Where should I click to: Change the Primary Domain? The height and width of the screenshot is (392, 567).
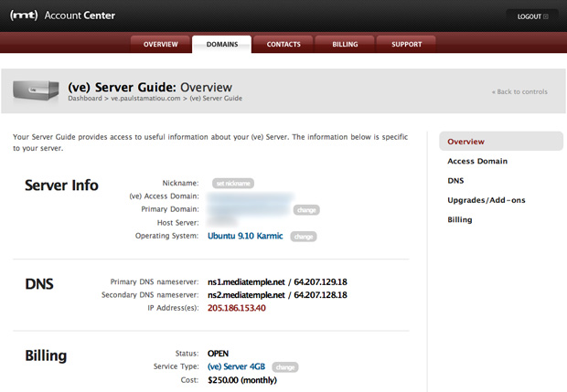[306, 210]
